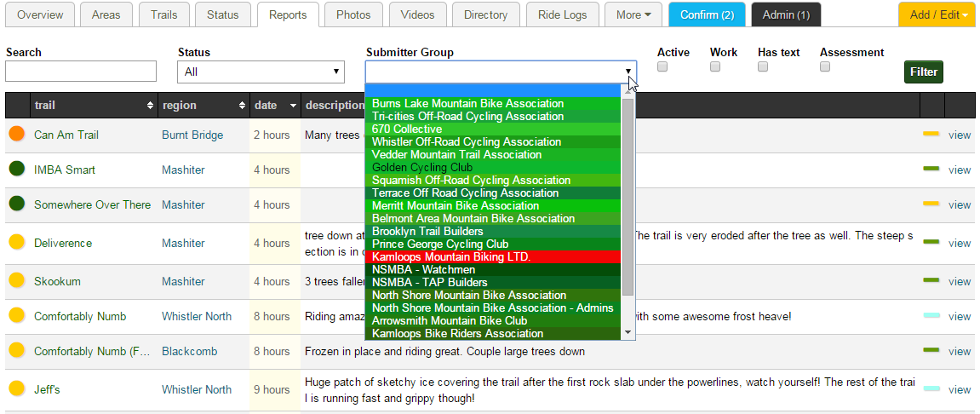Tick the Assessment checkbox

click(x=825, y=67)
